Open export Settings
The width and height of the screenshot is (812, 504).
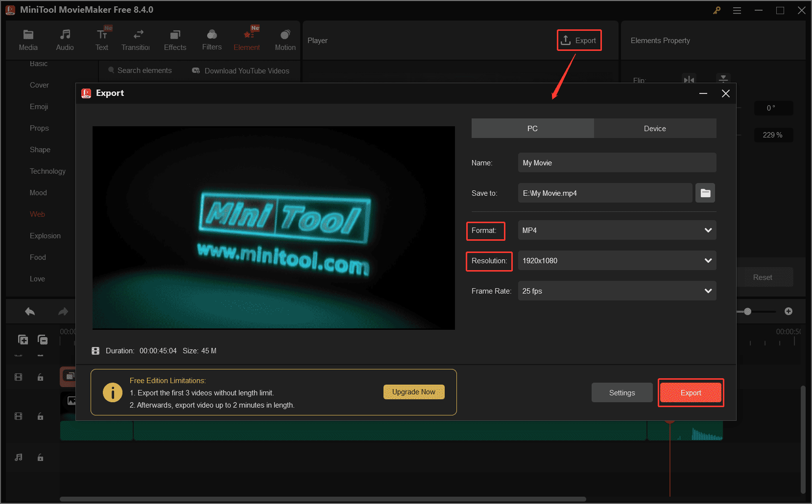(x=621, y=392)
